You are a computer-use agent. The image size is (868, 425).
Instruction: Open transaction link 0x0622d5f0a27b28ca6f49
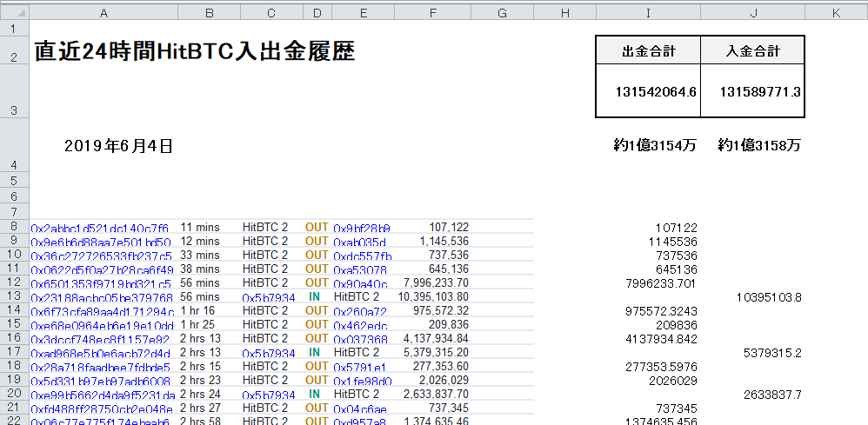pos(102,269)
